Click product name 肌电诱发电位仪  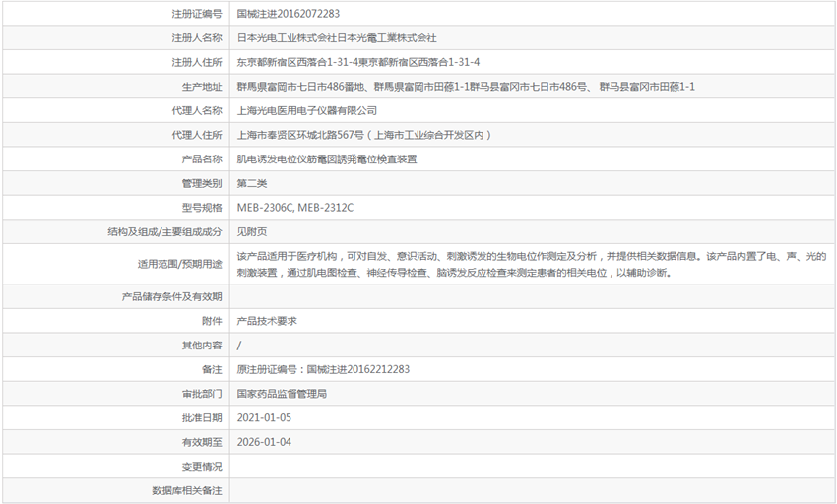point(272,159)
